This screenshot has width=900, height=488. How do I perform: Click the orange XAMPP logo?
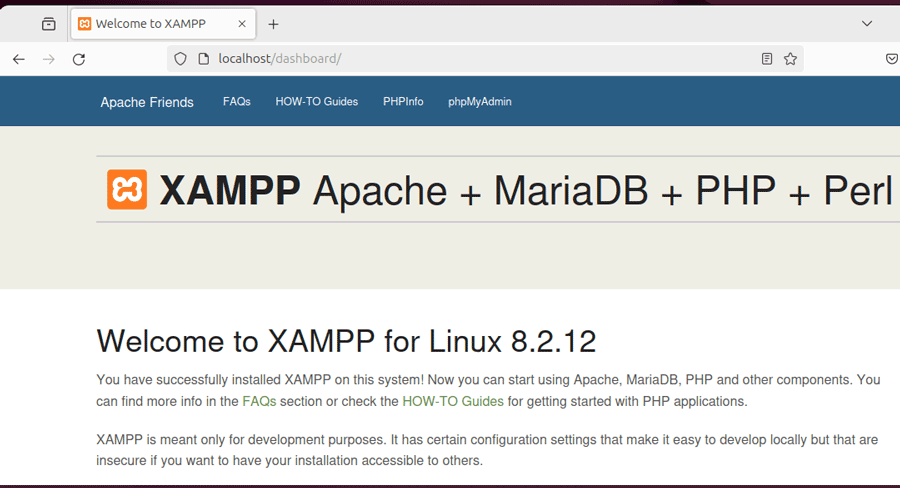[127, 189]
